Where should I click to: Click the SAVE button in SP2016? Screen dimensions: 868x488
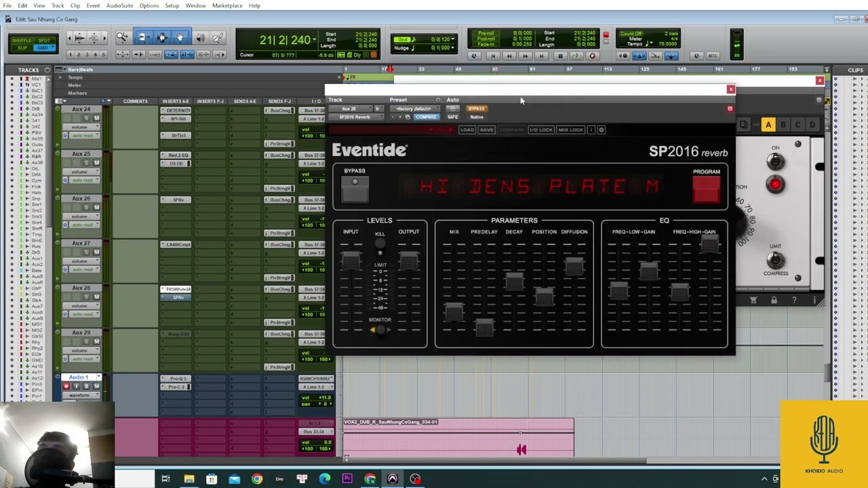point(486,129)
